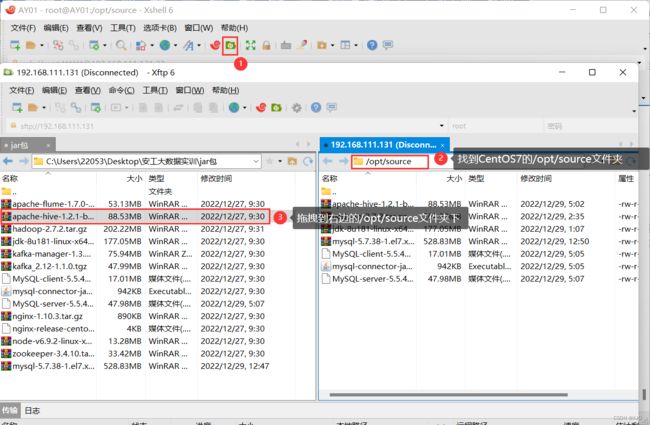Click the red Xshell icon in Xshell toolbar
Viewport: 650px width, 425px height.
pos(215,45)
